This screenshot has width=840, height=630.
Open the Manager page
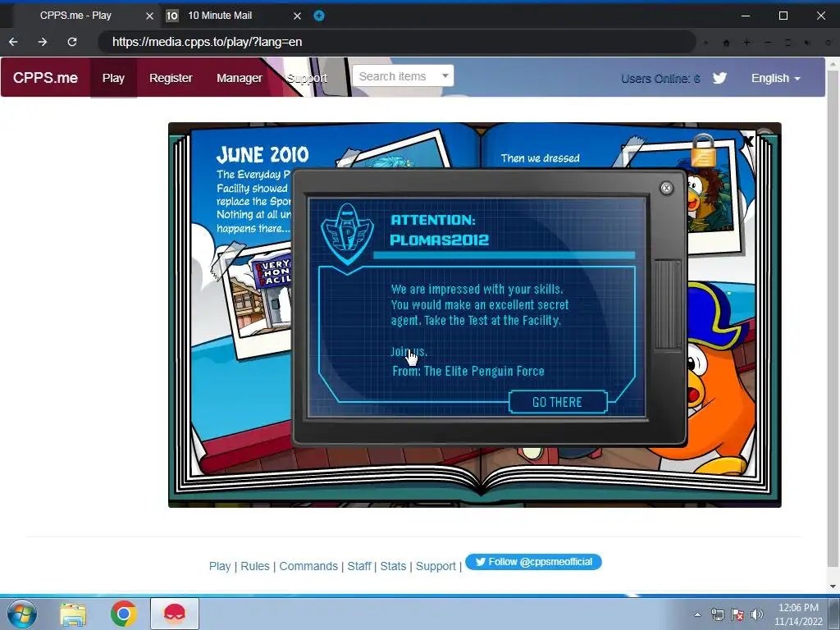(240, 78)
